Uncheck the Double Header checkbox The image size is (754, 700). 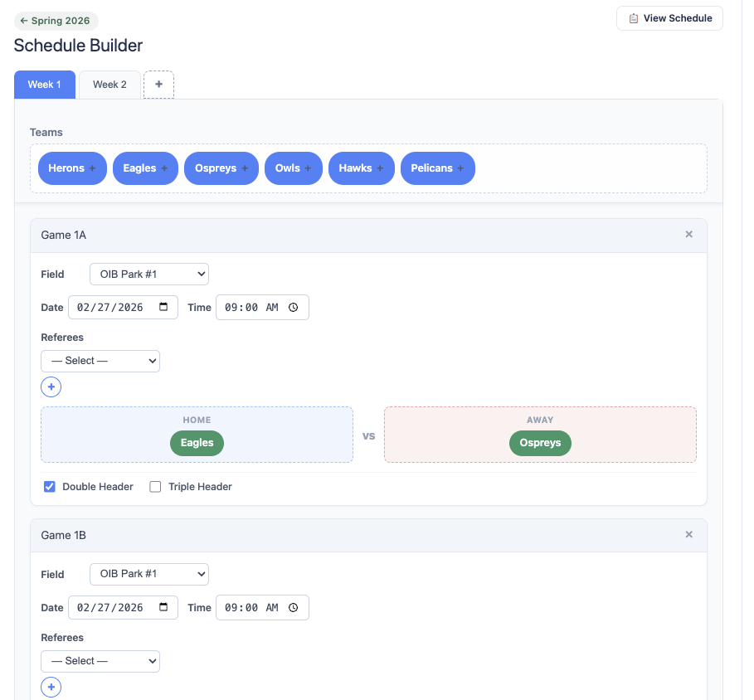(49, 487)
